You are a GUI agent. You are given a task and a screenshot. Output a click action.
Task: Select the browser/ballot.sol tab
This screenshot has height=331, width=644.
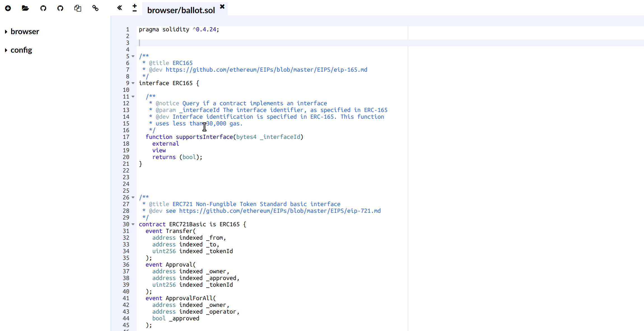181,10
